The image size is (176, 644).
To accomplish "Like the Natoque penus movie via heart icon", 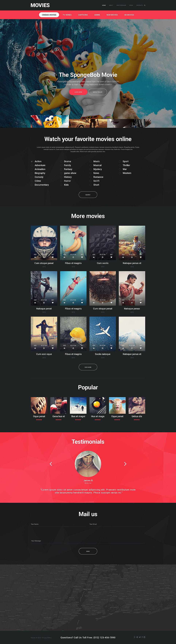I will [x=141, y=303].
